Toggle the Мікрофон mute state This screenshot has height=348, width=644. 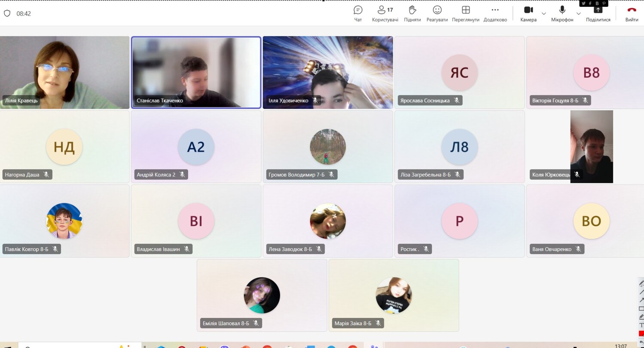tap(562, 13)
